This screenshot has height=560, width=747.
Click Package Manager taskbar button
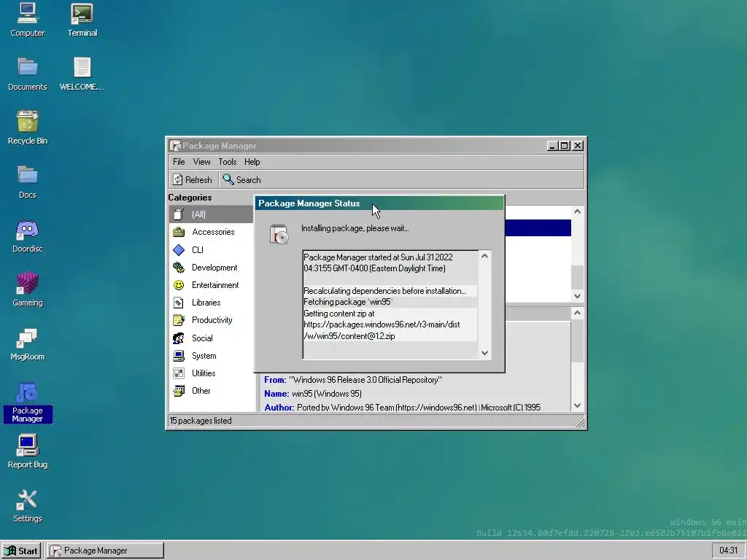pos(105,551)
